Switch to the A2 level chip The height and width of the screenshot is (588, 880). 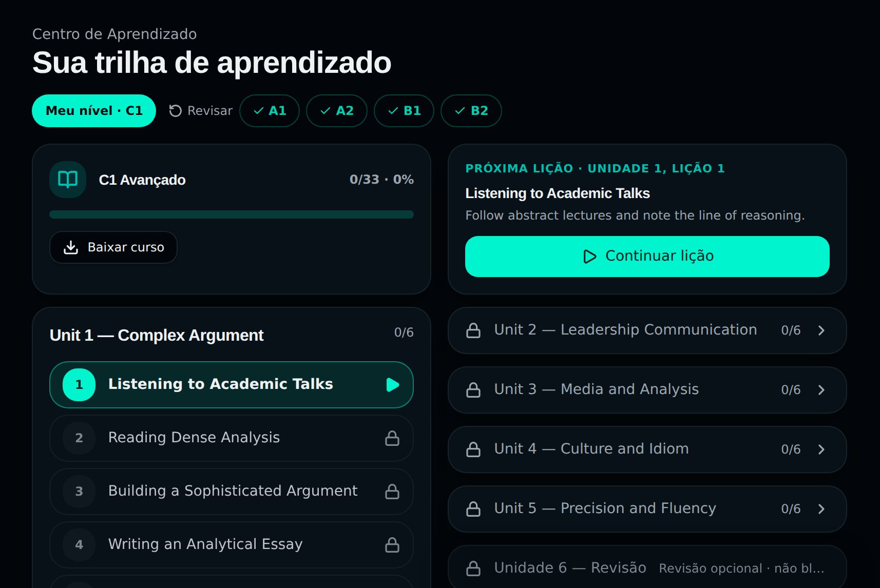pos(337,111)
